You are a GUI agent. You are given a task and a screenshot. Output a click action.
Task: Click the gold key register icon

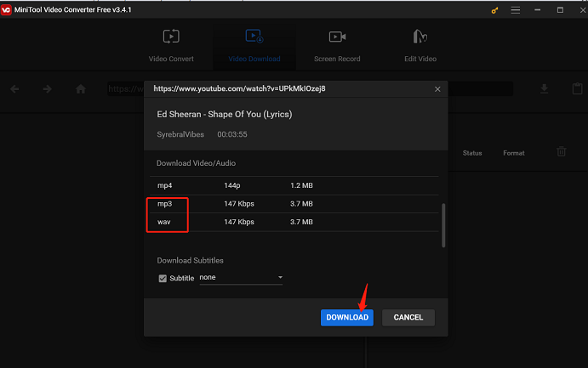[496, 9]
